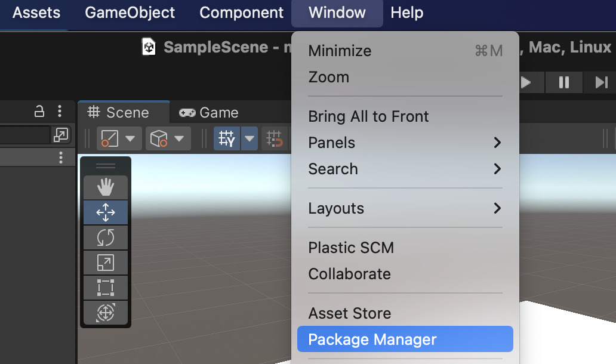Select the Scale tool
616x364 pixels.
[105, 263]
